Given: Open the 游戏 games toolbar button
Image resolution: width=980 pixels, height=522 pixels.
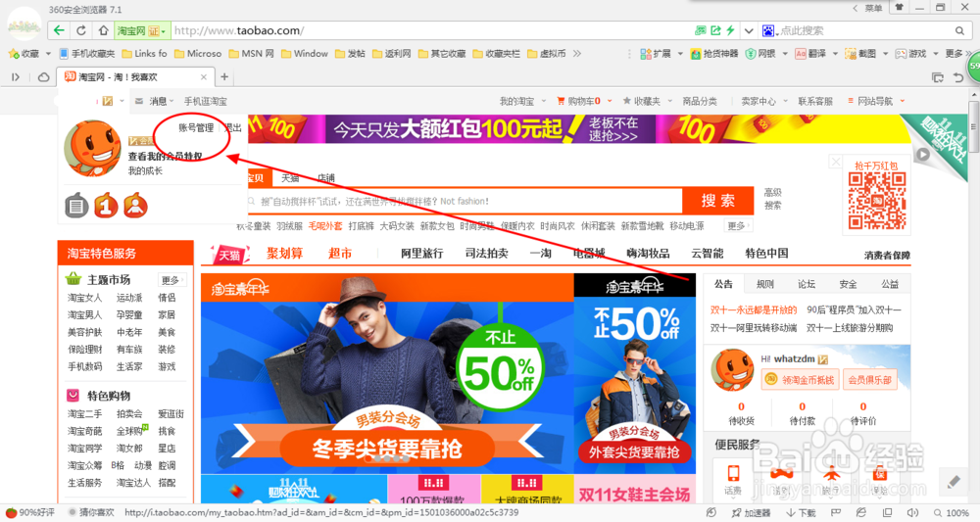Looking at the screenshot, I should pyautogui.click(x=910, y=54).
